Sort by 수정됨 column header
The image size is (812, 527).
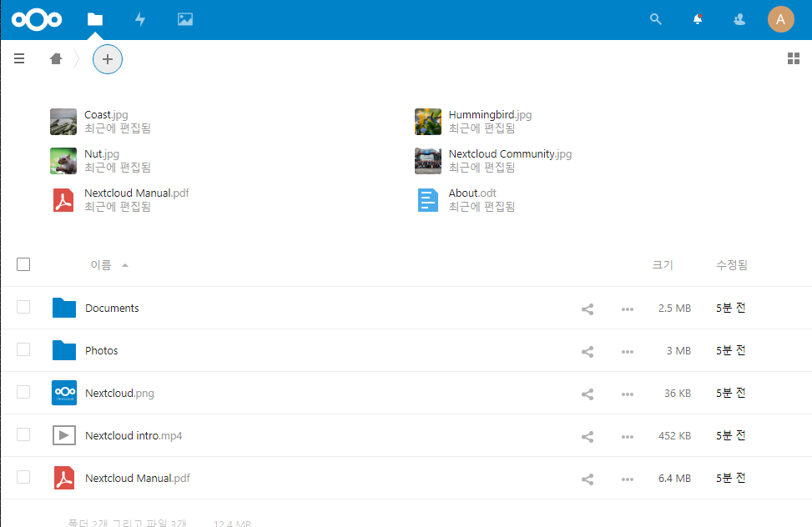(732, 265)
